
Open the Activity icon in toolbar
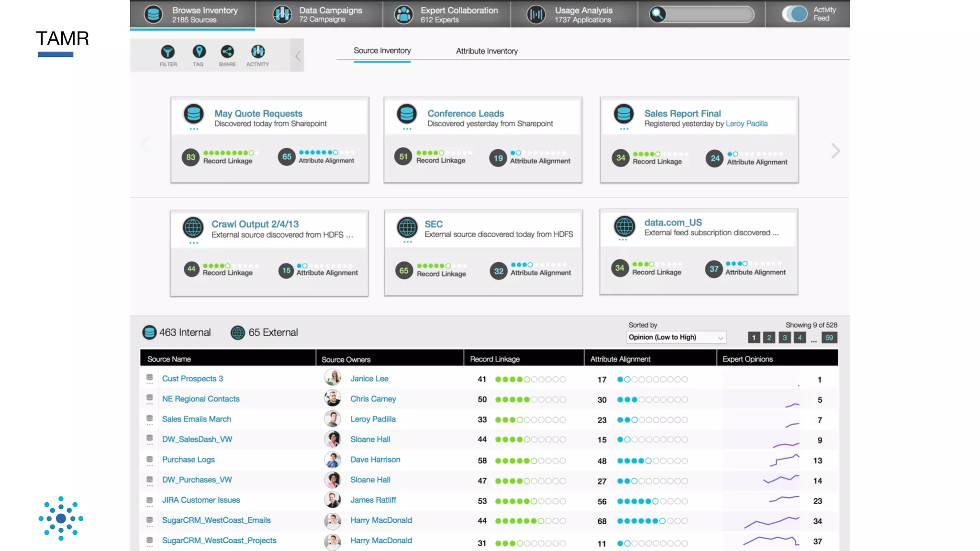(257, 51)
